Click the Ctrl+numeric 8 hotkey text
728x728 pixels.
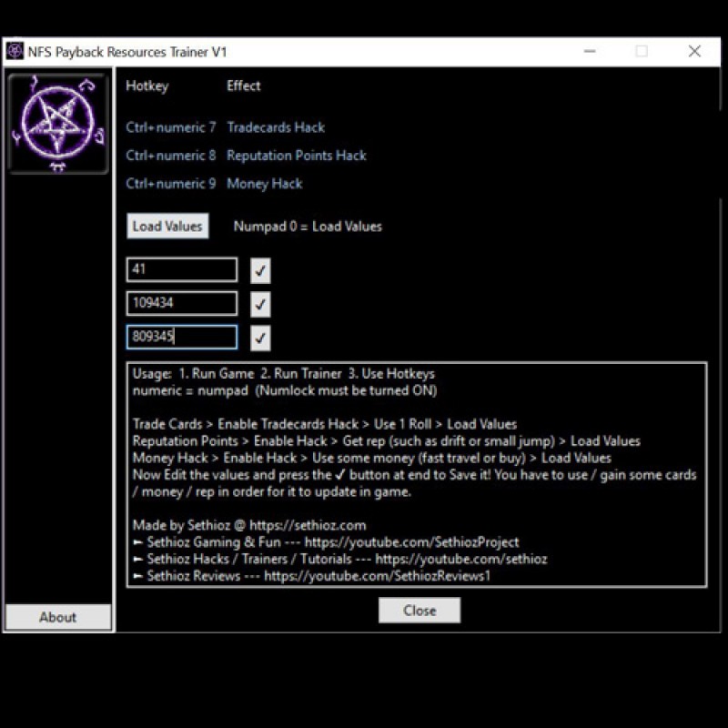171,155
